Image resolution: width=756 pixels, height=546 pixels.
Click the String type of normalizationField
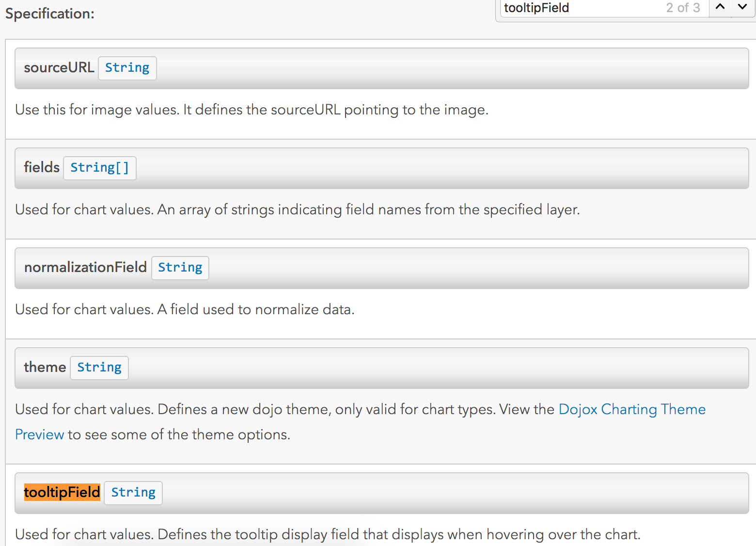[180, 268]
